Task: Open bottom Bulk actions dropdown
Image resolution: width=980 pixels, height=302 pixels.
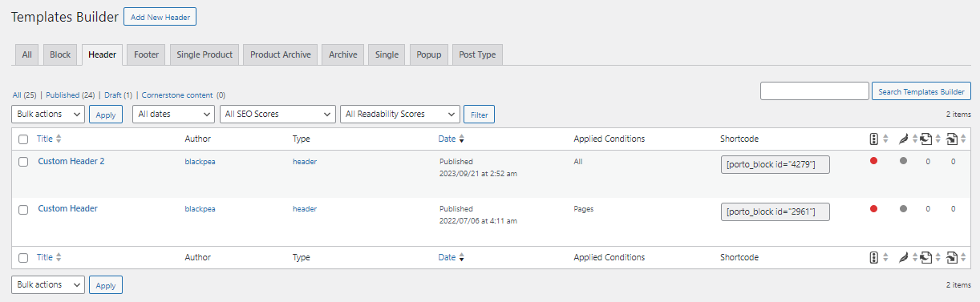Action: pyautogui.click(x=48, y=284)
